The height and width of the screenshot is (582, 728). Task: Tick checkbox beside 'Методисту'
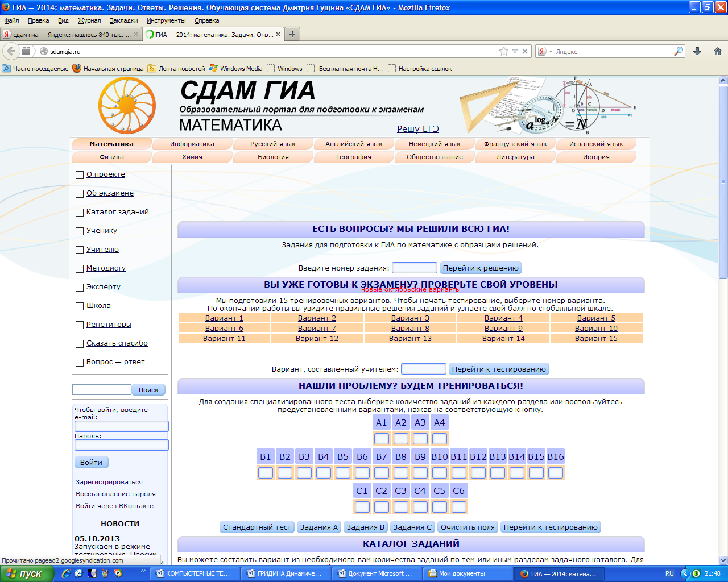pos(80,269)
